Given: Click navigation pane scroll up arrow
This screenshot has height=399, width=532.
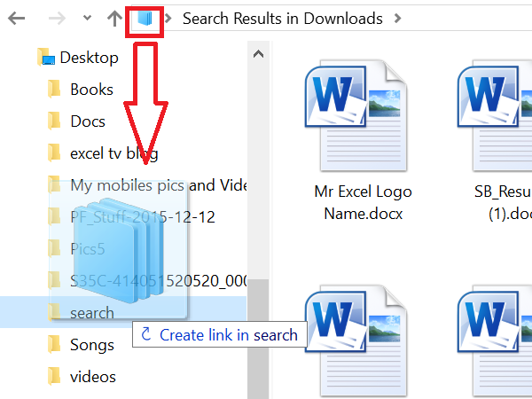Looking at the screenshot, I should pyautogui.click(x=258, y=54).
